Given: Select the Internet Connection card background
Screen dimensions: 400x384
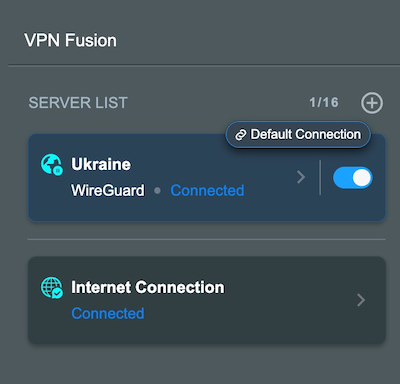Looking at the screenshot, I should tap(207, 300).
